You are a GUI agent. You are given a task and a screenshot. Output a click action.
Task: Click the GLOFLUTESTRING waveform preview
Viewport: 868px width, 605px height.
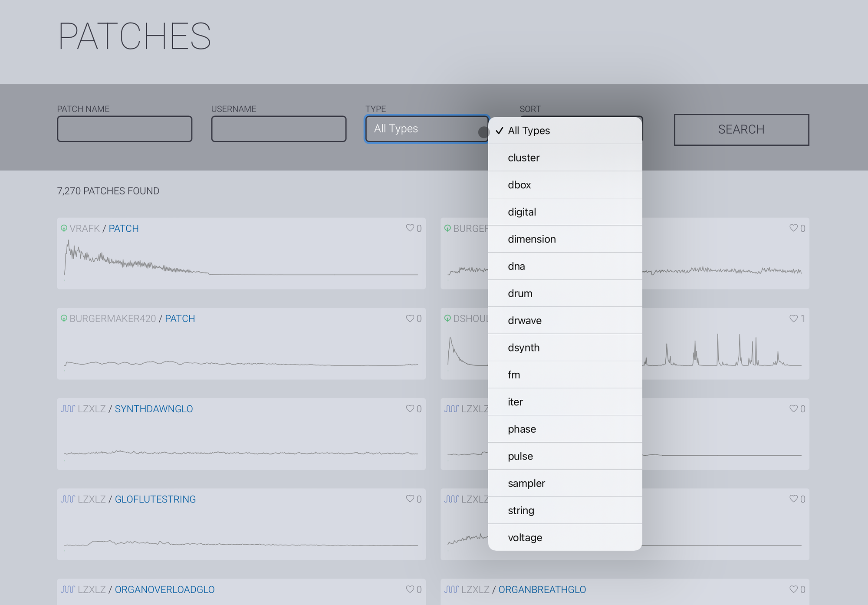241,543
